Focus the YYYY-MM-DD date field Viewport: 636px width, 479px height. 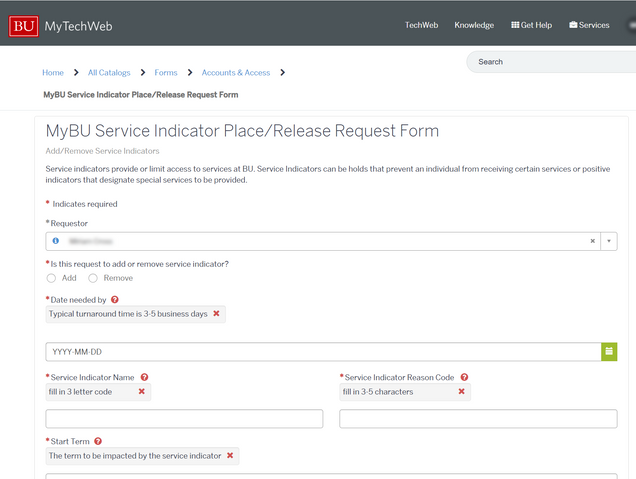323,352
